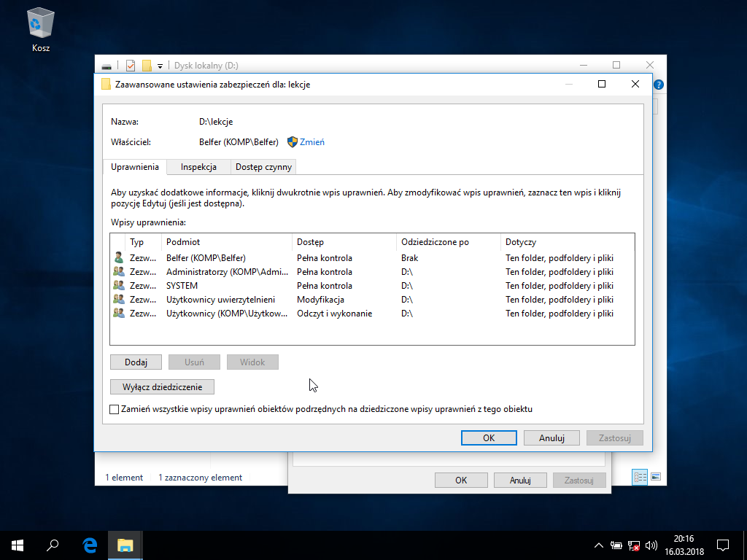Click Wyłącz dziedziczenie button
This screenshot has width=747, height=560.
click(x=162, y=386)
